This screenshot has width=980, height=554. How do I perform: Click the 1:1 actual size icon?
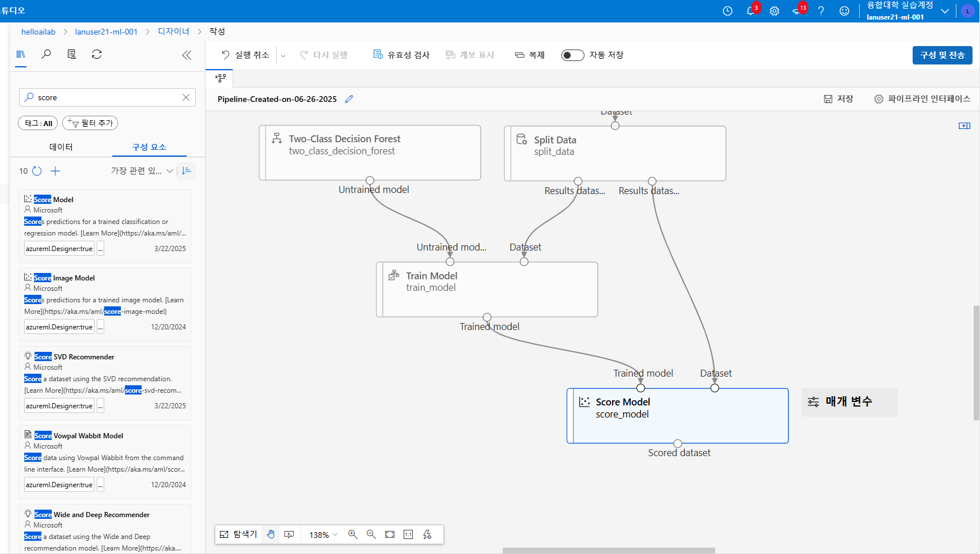(408, 534)
